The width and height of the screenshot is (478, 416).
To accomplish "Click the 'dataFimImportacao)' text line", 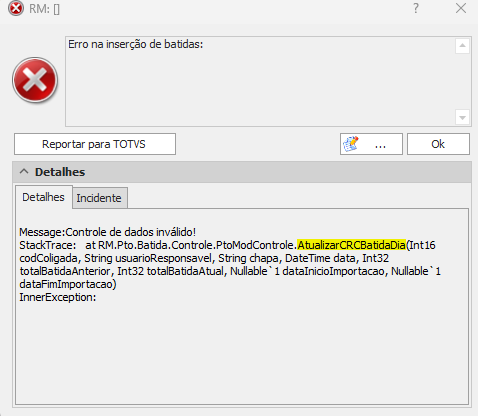I will point(68,284).
